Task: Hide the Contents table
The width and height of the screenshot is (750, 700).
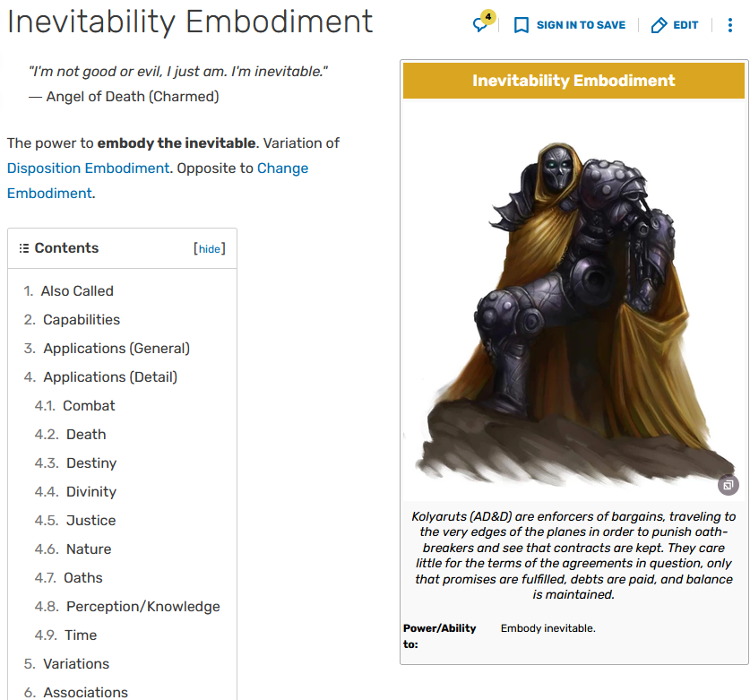Action: (x=210, y=249)
